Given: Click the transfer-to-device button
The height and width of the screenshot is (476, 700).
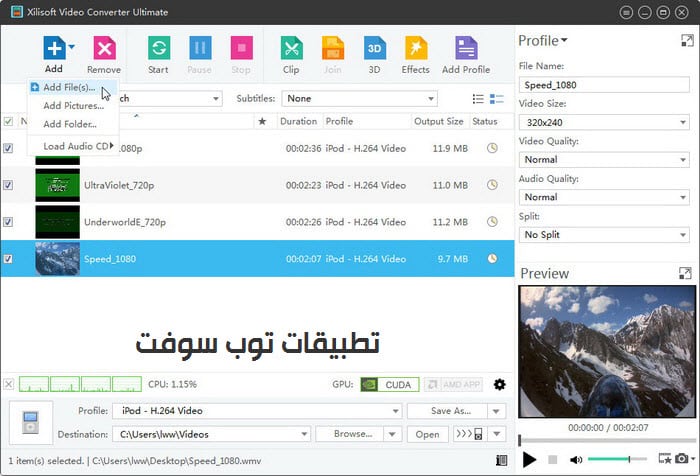Looking at the screenshot, I should [x=470, y=434].
